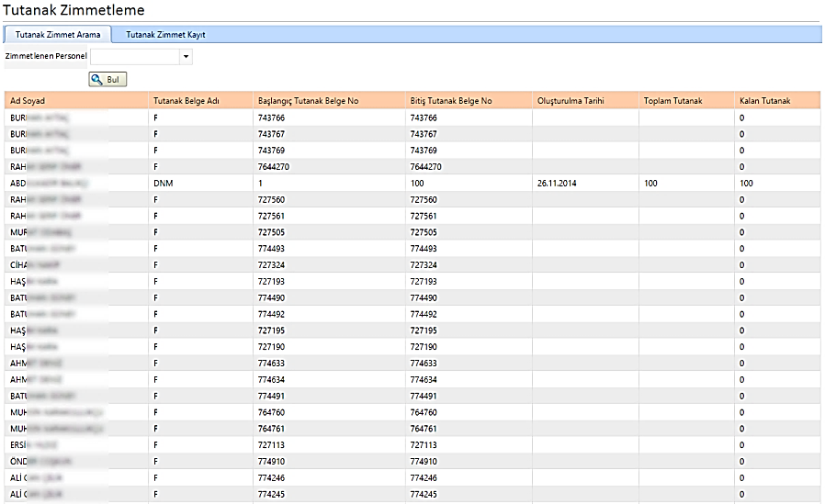Image resolution: width=825 pixels, height=504 pixels.
Task: Select start number cell 774491
Action: 329,396
